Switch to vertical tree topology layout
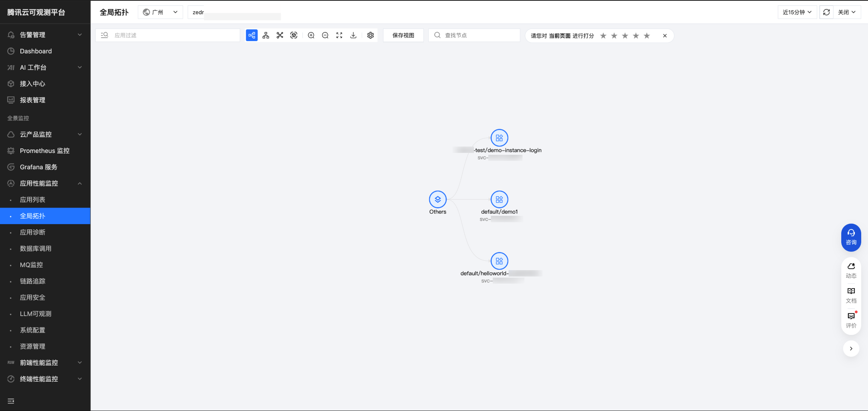The image size is (868, 411). [266, 35]
